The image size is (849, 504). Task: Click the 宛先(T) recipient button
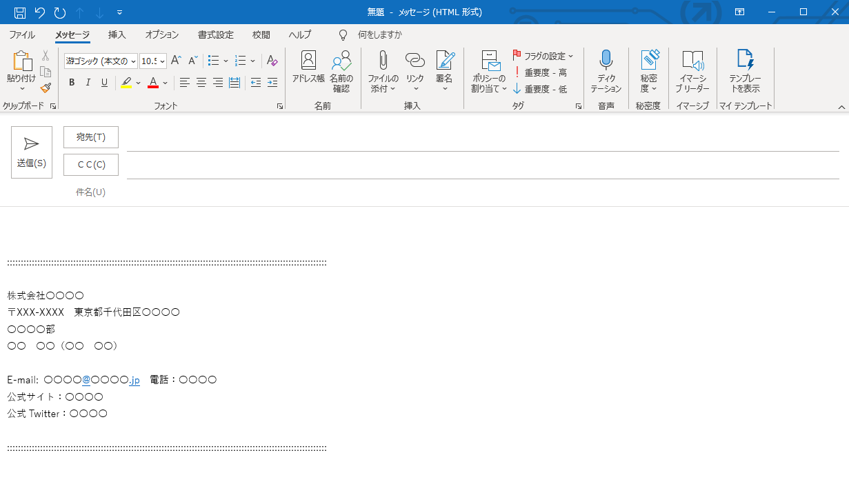pos(91,137)
